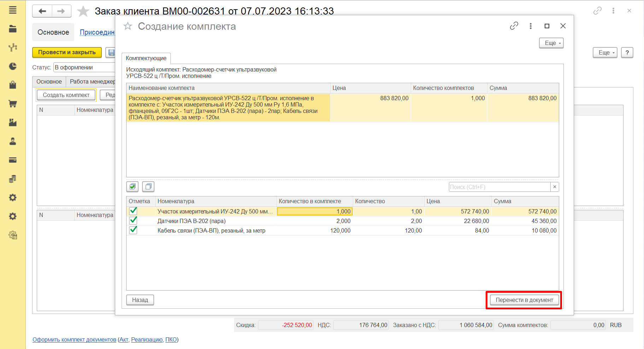Open the shopping bag section in sidebar
Viewport: 644px width, 349px height.
tap(13, 85)
